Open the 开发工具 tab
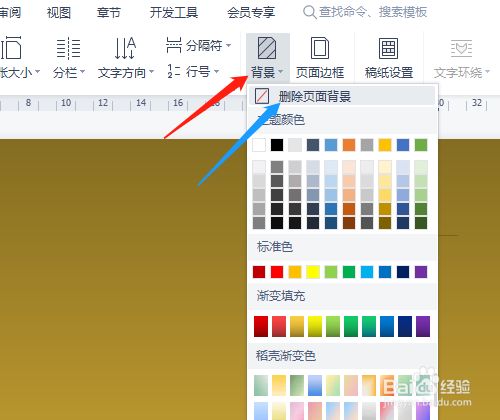Screen dimensions: 500x420 pyautogui.click(x=174, y=13)
